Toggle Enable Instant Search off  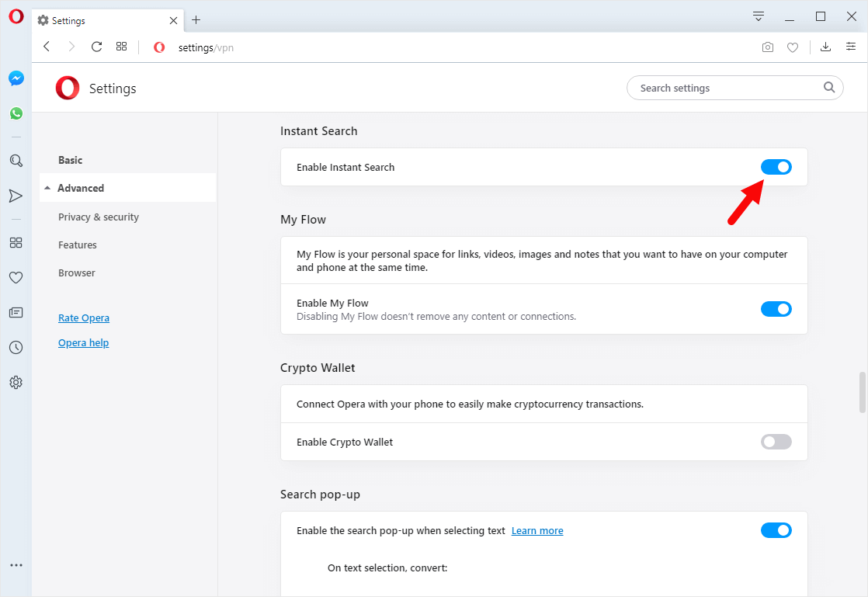776,167
